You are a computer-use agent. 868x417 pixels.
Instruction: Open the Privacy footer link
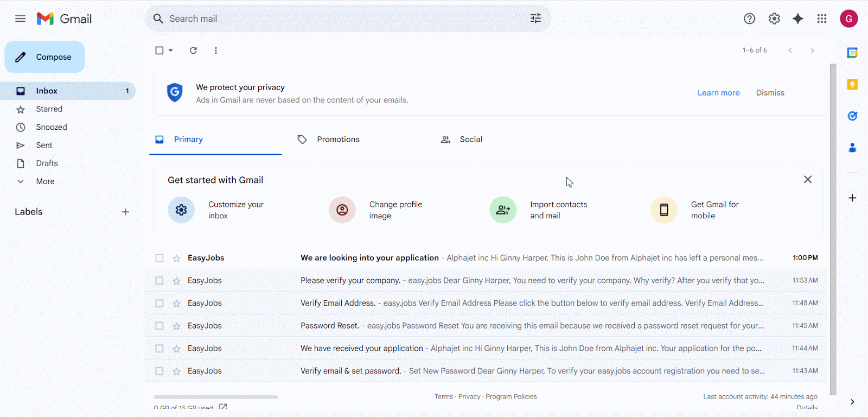(x=469, y=397)
